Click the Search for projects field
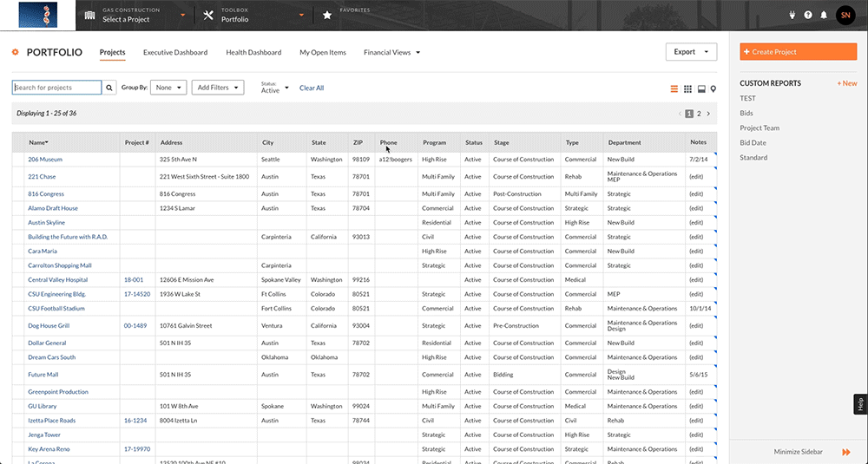 point(57,88)
